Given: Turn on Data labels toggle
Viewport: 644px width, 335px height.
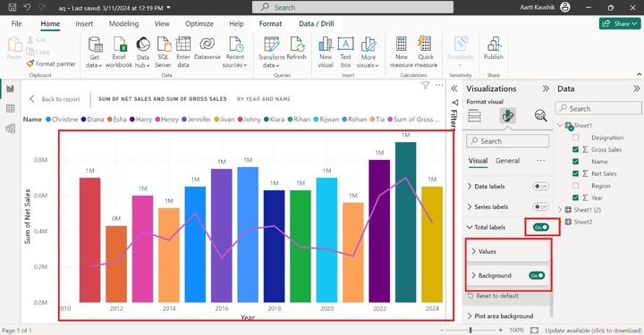Looking at the screenshot, I should [540, 186].
